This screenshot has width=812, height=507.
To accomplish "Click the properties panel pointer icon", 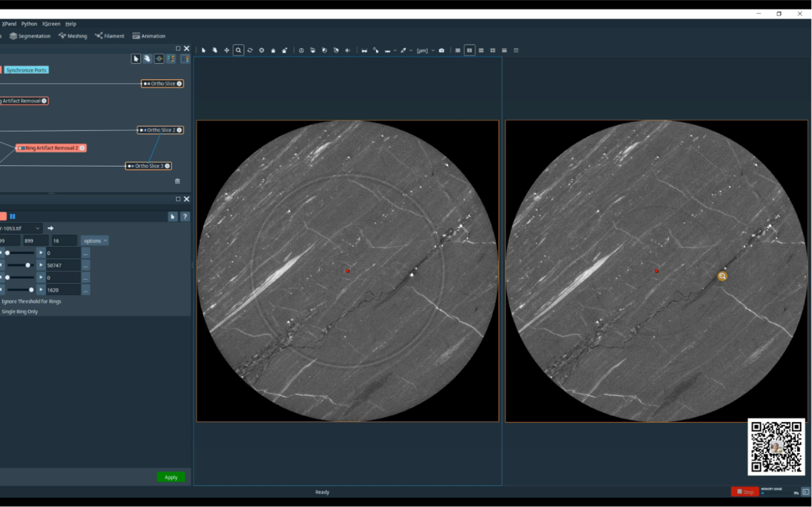I will click(173, 217).
